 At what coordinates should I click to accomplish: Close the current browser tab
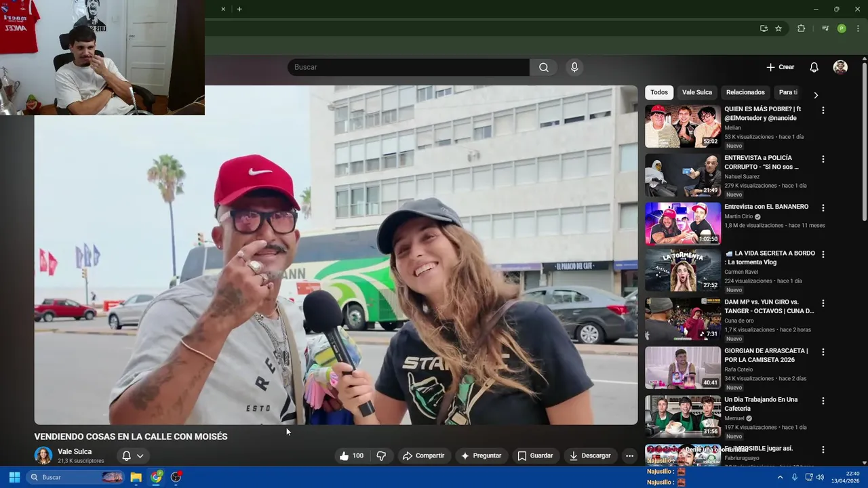(x=223, y=9)
